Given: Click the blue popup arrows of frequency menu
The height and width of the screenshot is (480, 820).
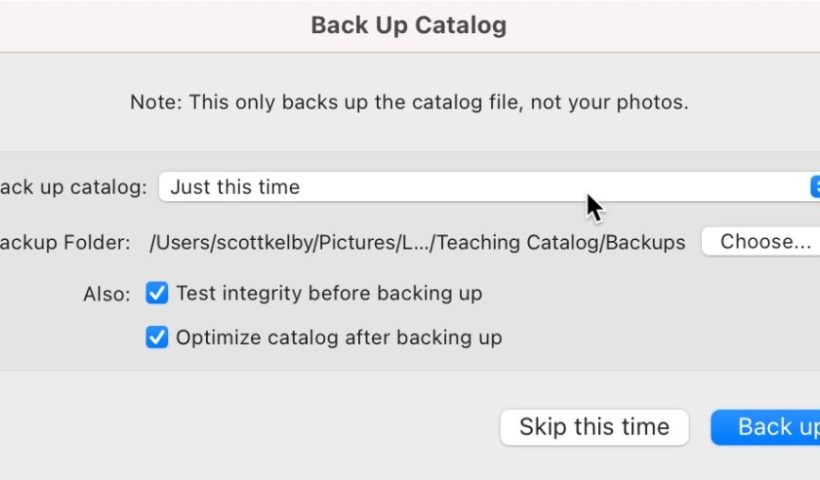Looking at the screenshot, I should [815, 187].
